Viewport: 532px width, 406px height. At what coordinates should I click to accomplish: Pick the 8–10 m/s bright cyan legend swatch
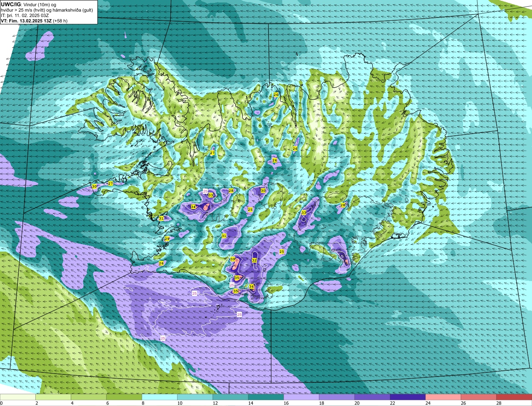[x=160, y=397]
